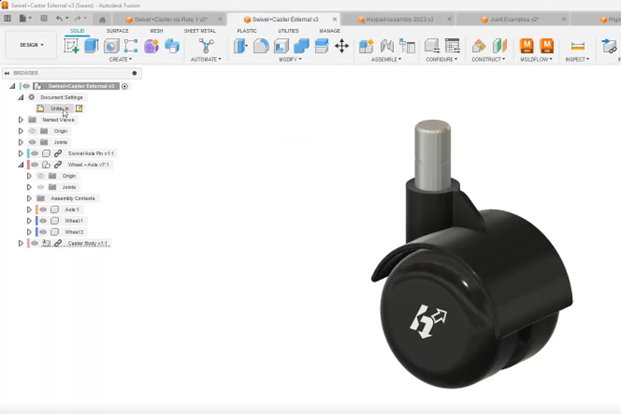Select Caster Body v1:1 in browser tree

click(x=88, y=243)
